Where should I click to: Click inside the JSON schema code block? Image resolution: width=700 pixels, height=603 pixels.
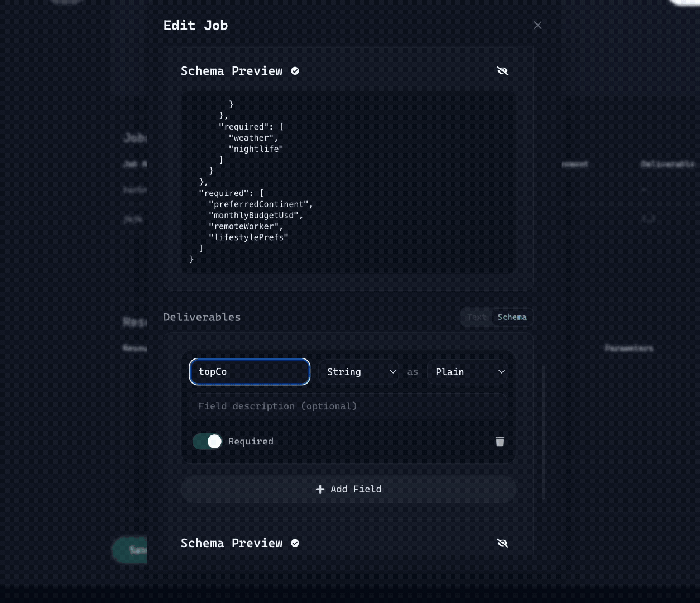(x=348, y=182)
